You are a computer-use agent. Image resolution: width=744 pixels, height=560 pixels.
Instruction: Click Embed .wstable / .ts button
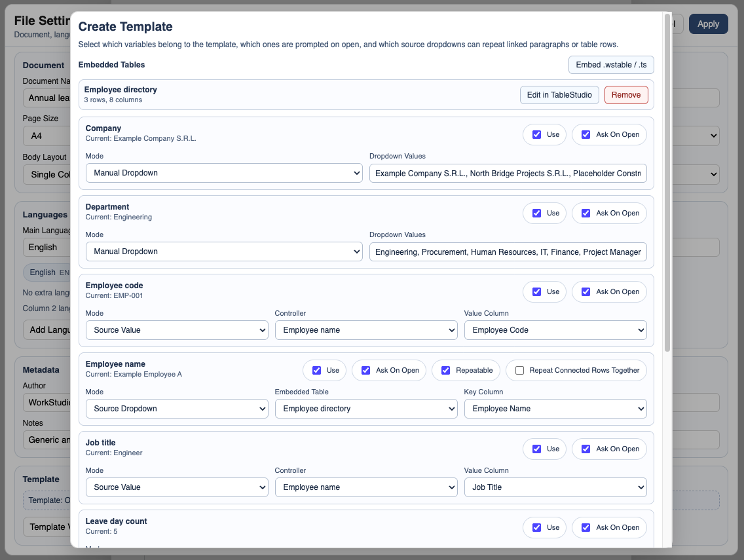coord(611,65)
